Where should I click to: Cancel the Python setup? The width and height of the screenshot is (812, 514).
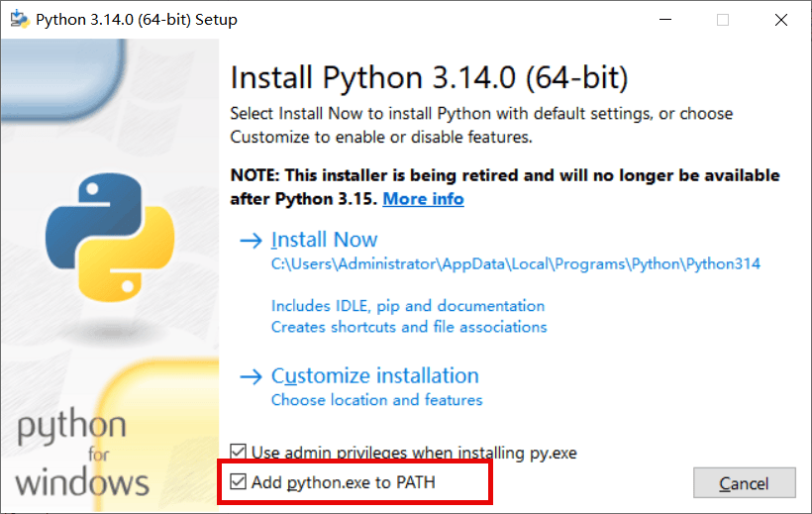tap(744, 483)
